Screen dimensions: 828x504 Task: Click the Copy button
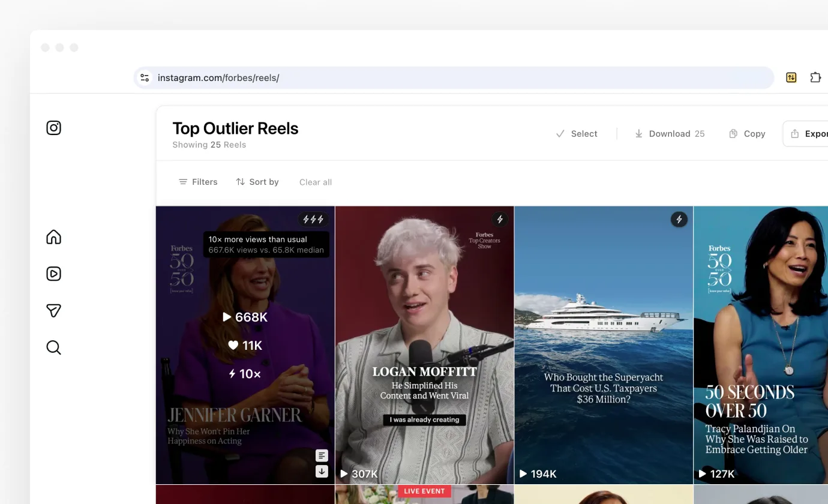coord(747,134)
